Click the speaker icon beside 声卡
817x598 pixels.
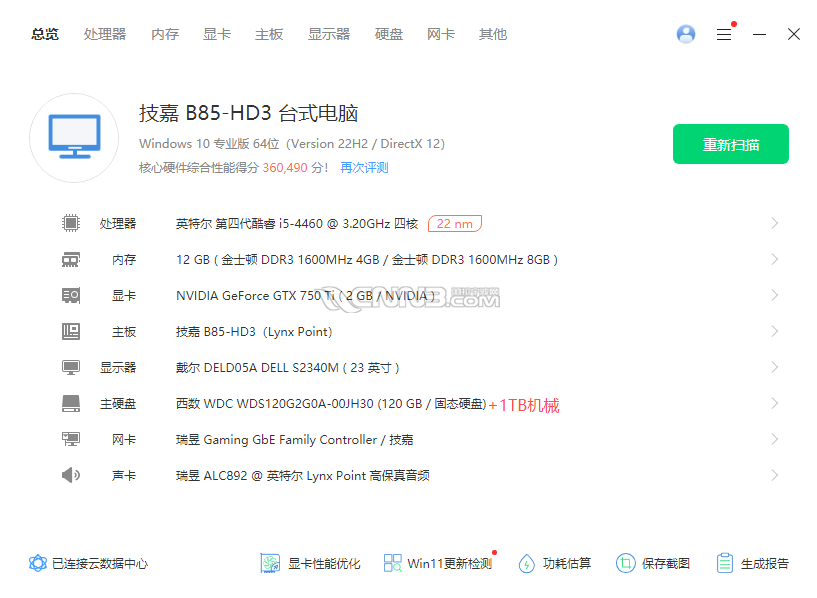click(71, 475)
